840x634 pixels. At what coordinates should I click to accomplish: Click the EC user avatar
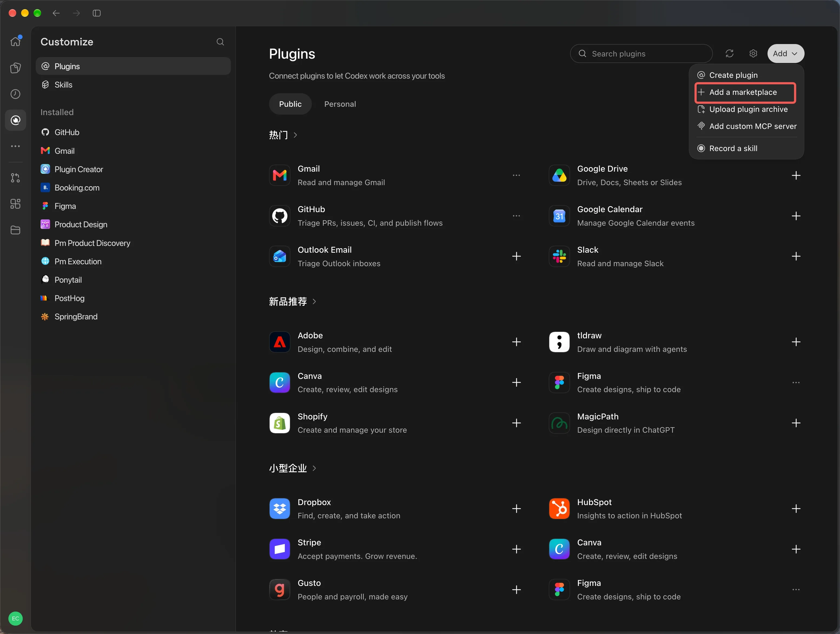click(16, 618)
